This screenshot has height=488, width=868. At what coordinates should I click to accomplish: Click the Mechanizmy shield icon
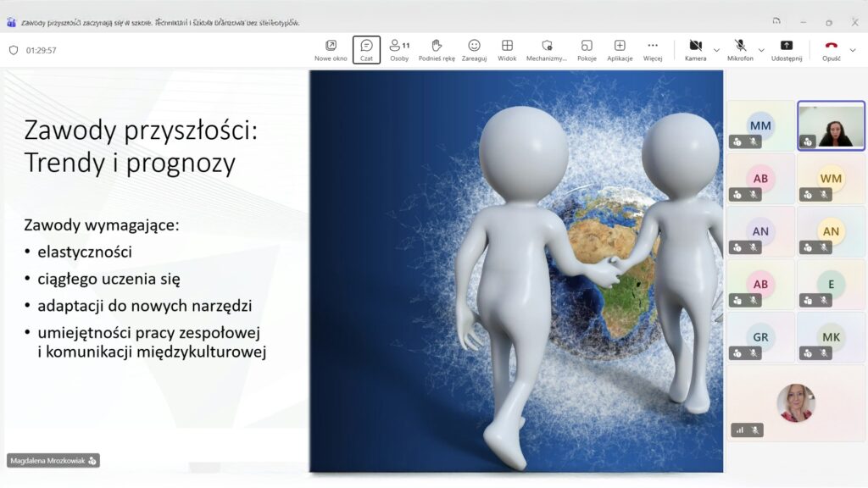(547, 50)
